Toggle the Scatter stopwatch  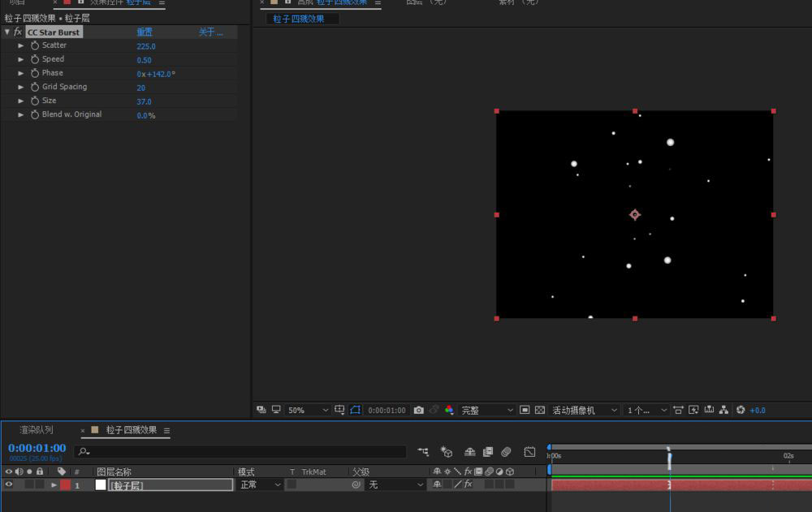35,46
